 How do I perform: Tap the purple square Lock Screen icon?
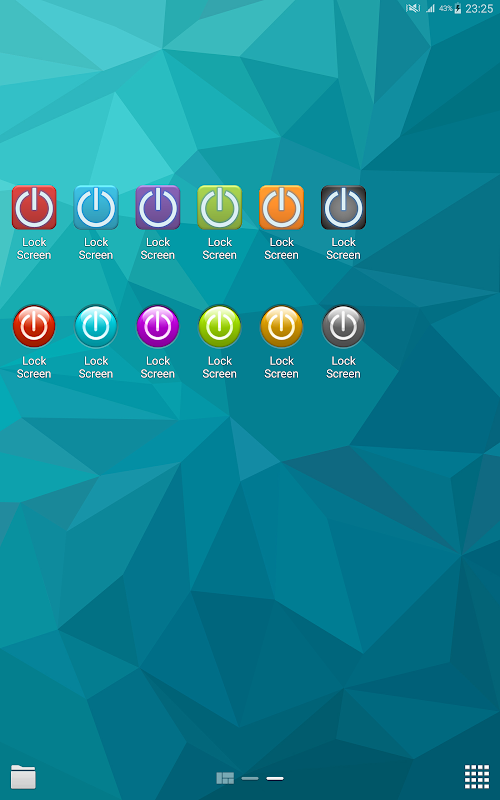tap(158, 208)
